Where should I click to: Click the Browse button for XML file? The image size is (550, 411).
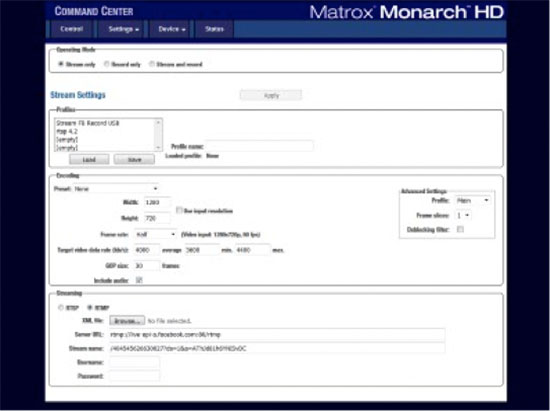point(127,321)
